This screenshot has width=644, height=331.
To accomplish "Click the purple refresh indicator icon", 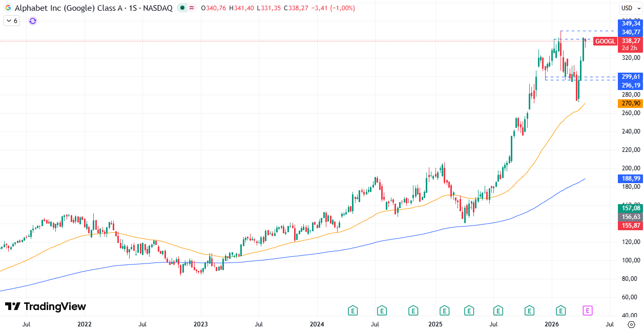I will (33, 21).
